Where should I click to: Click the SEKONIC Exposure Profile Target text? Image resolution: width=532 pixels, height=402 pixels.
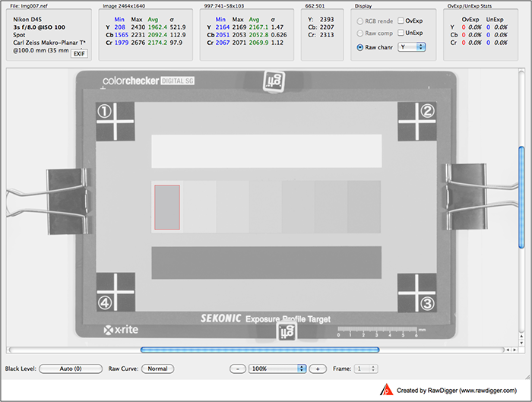point(265,319)
